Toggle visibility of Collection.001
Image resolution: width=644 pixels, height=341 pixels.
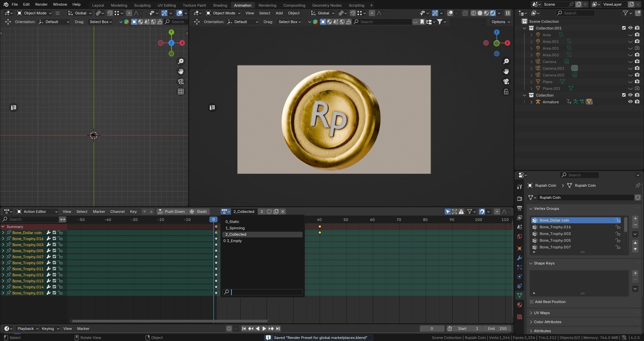[x=630, y=28]
